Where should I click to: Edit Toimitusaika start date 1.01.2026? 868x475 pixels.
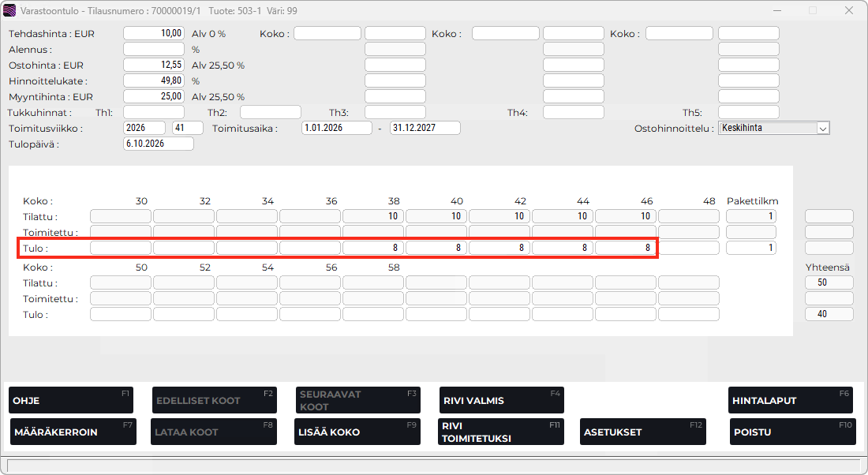[337, 128]
